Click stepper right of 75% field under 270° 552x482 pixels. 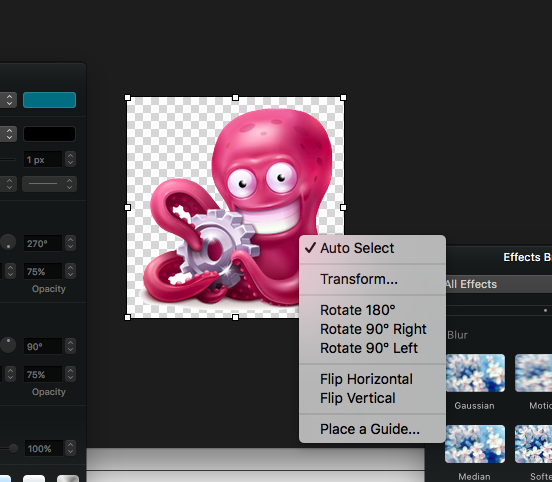70,271
